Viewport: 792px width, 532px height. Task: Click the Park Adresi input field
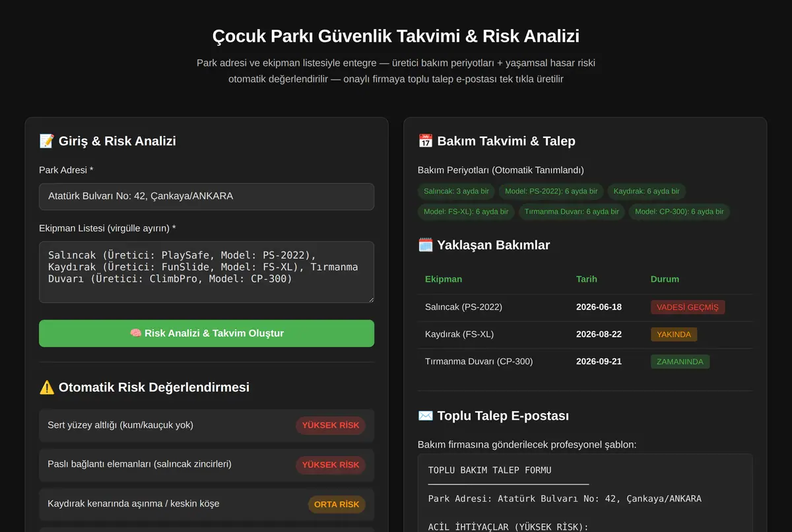point(207,197)
